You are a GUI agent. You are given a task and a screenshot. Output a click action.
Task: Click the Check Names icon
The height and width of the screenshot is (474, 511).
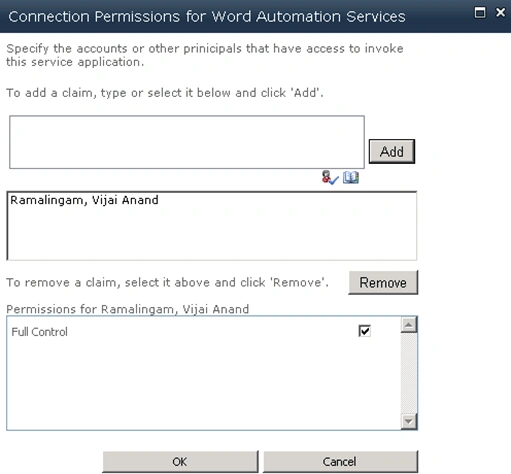(x=330, y=177)
